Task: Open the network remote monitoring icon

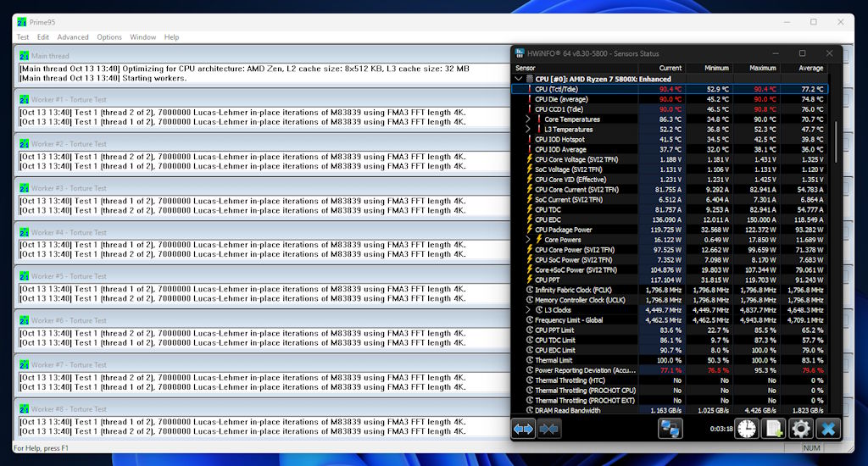Action: coord(671,429)
